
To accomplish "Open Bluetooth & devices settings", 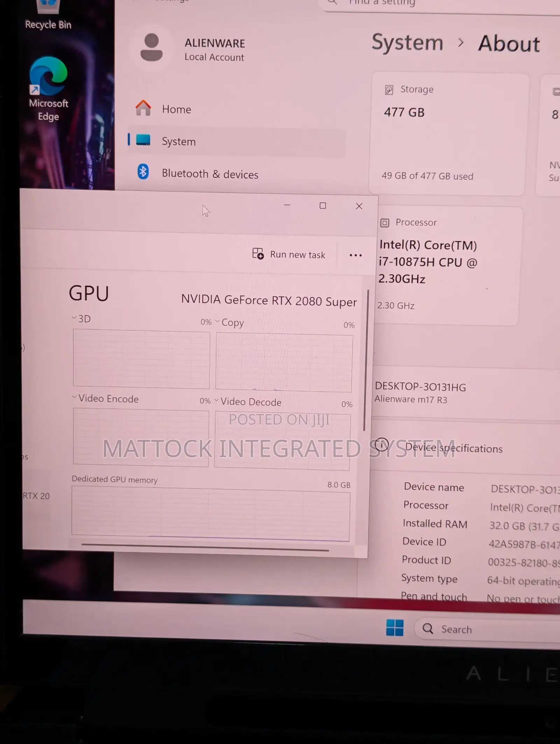I will tap(237, 174).
